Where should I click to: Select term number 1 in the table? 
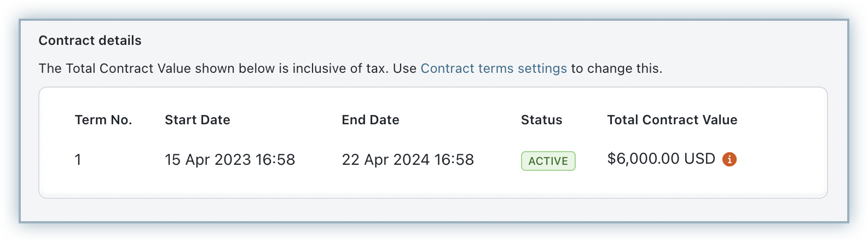point(78,160)
